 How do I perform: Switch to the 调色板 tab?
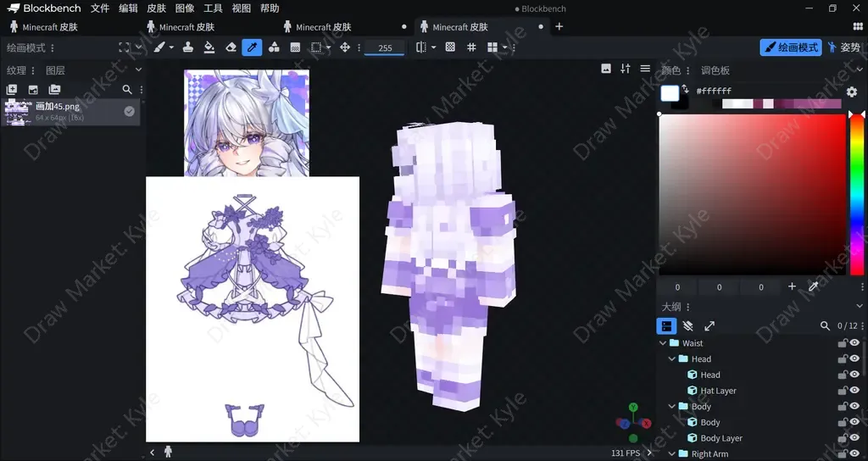click(715, 70)
